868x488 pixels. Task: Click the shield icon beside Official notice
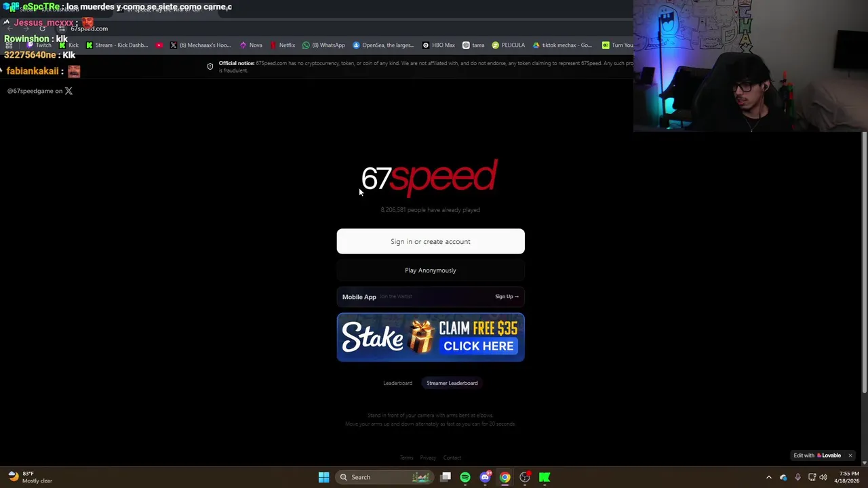[x=210, y=66]
